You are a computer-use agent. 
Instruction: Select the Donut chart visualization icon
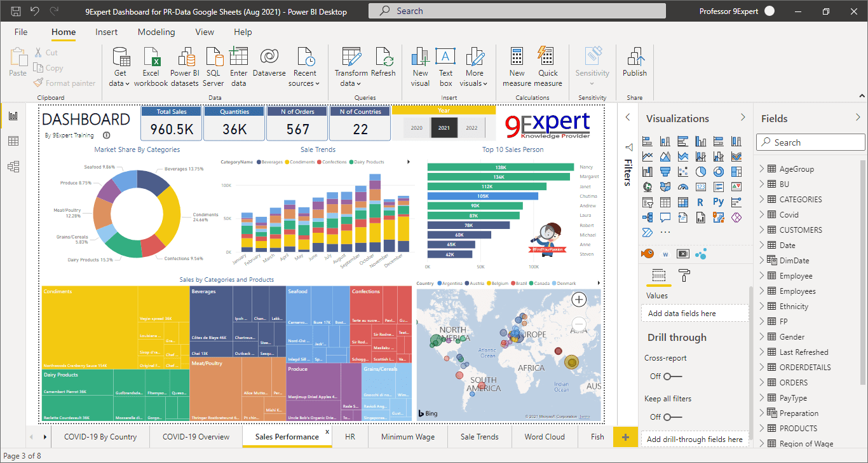coord(719,172)
